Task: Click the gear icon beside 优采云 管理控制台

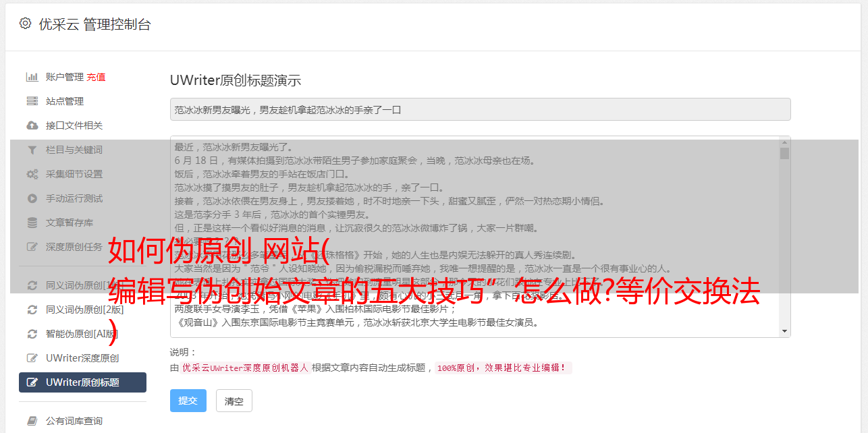Action: pos(25,24)
